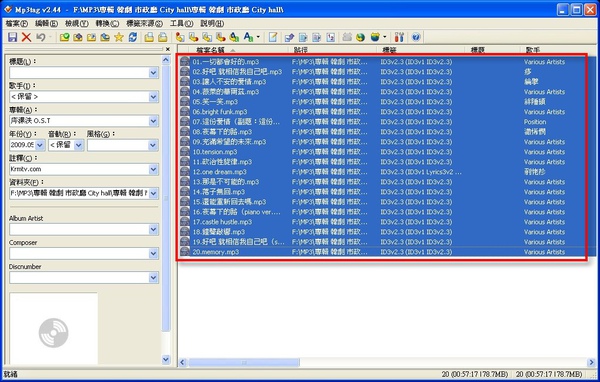Click the tag panel scrollbar down arrow
The width and height of the screenshot is (600, 382).
(166, 359)
